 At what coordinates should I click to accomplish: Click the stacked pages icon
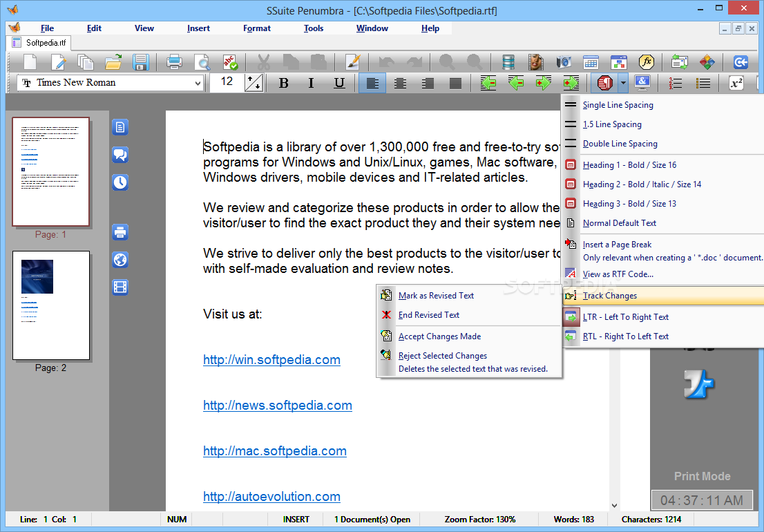point(86,62)
